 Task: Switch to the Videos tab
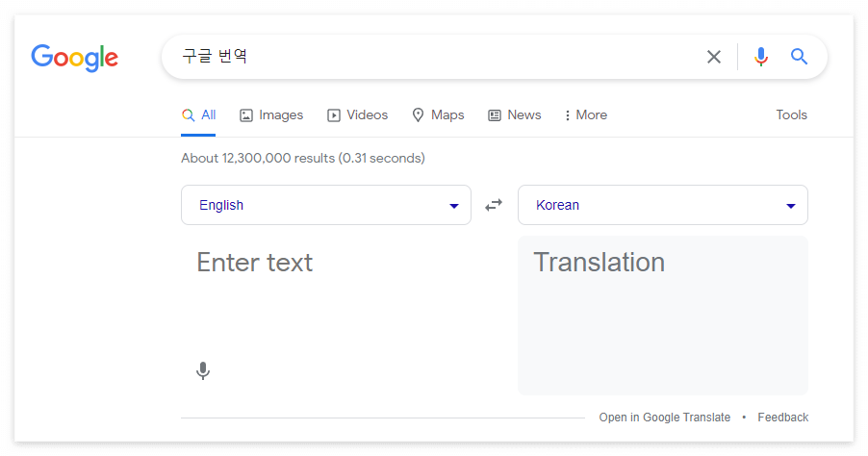pyautogui.click(x=358, y=115)
